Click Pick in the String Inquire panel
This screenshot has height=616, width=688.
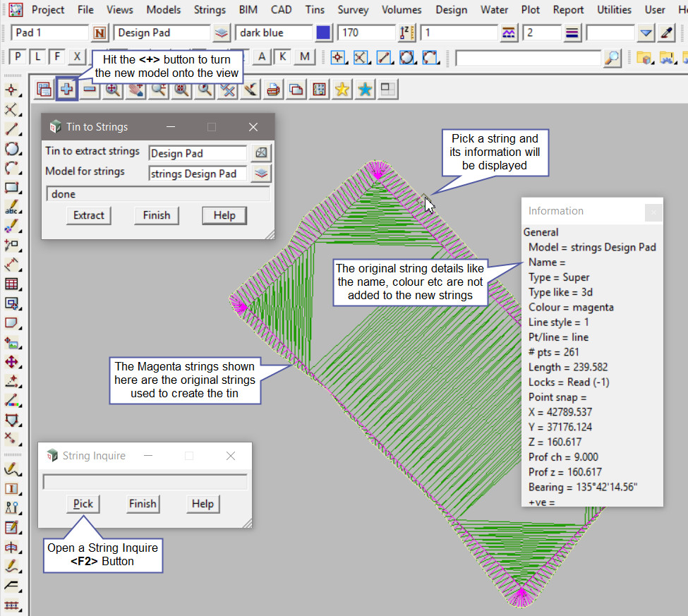point(83,504)
